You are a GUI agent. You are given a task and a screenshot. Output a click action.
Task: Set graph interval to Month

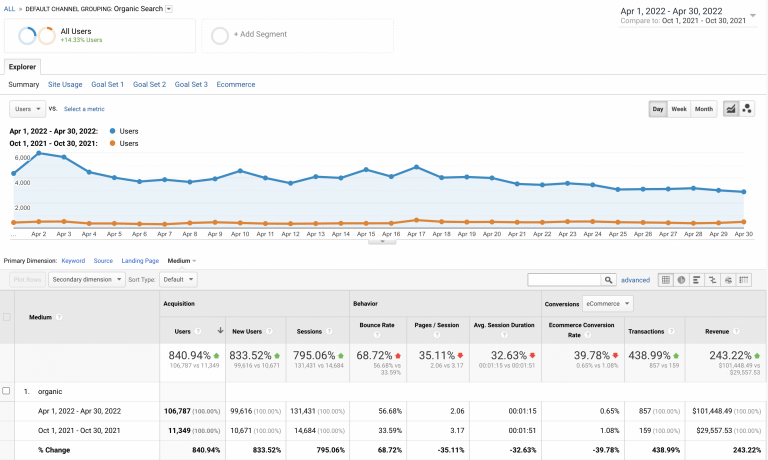(x=704, y=109)
